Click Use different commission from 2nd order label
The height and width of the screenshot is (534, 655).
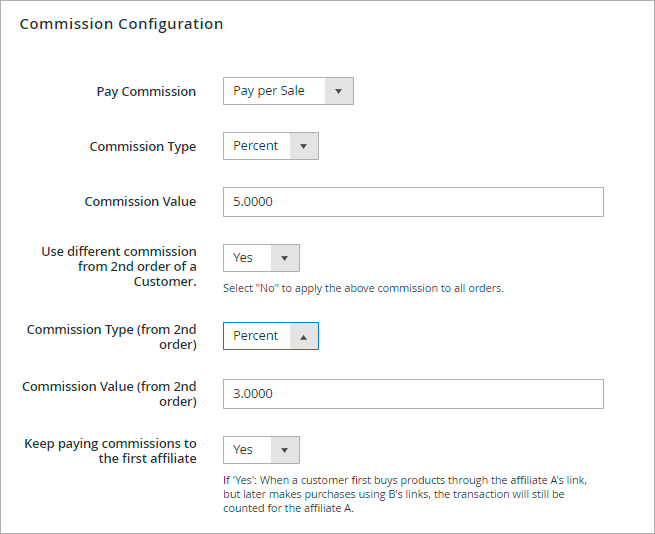pyautogui.click(x=120, y=266)
